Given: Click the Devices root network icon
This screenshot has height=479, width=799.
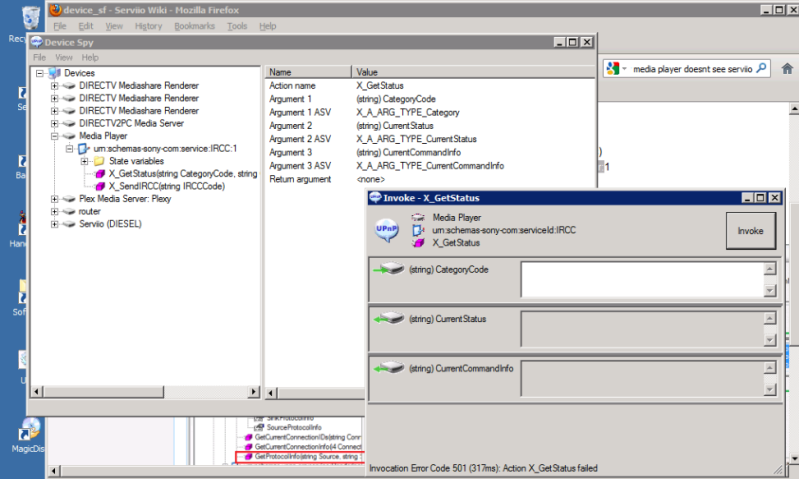Looking at the screenshot, I should 55,73.
